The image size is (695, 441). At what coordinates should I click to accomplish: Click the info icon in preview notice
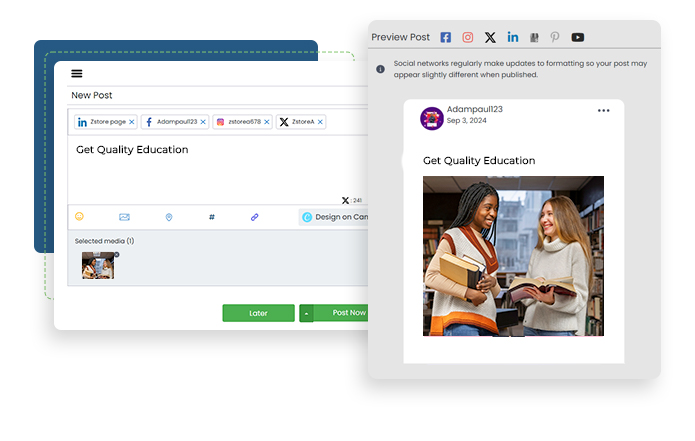(x=380, y=69)
